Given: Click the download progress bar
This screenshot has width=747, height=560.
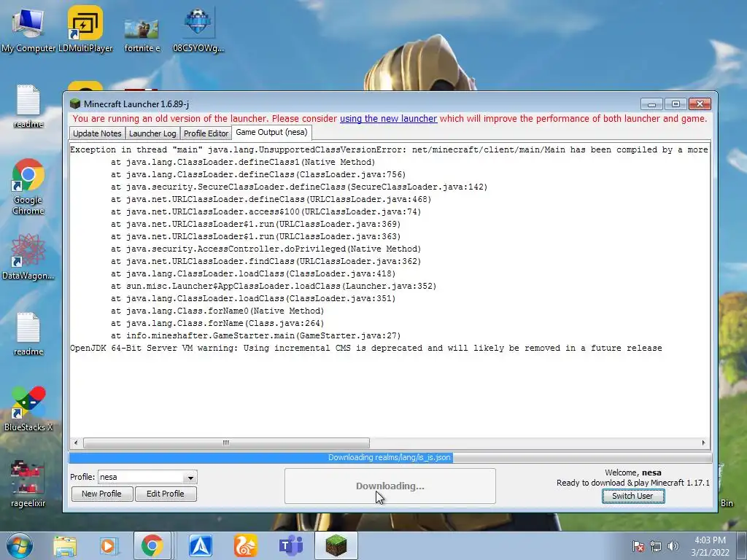Looking at the screenshot, I should pyautogui.click(x=390, y=458).
